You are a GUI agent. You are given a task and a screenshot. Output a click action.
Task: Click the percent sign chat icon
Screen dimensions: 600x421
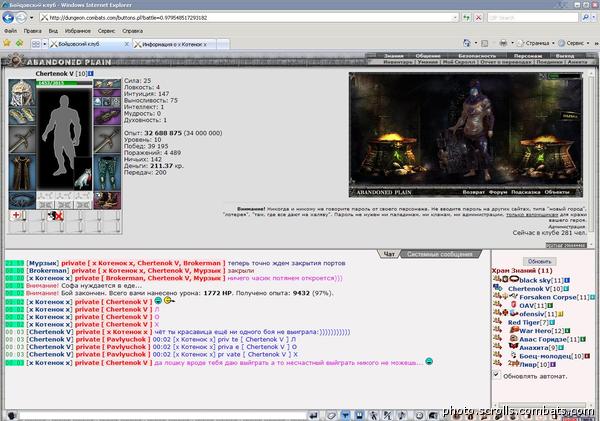(387, 415)
